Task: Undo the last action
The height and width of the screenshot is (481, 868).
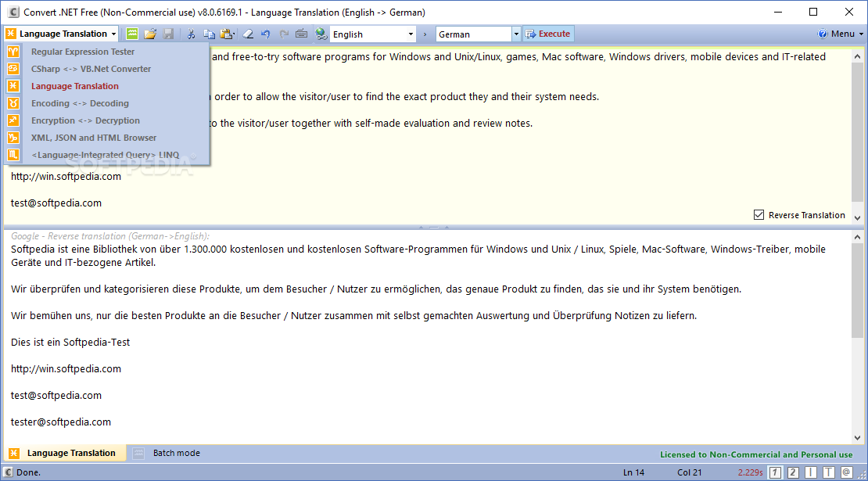Action: tap(266, 34)
